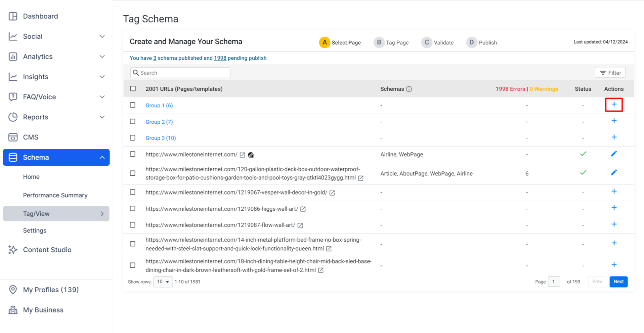
Task: Open 120-gallon deck box external link icon
Action: coord(360,178)
